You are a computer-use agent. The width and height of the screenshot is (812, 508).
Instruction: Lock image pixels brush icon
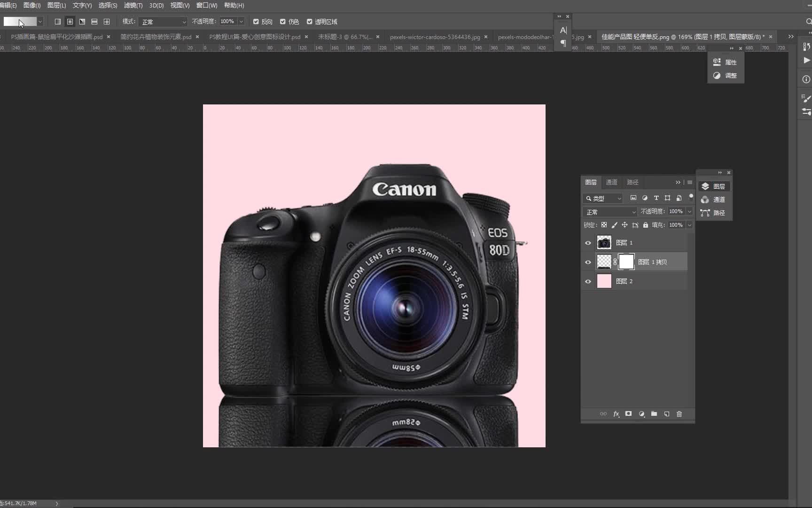[x=614, y=225]
